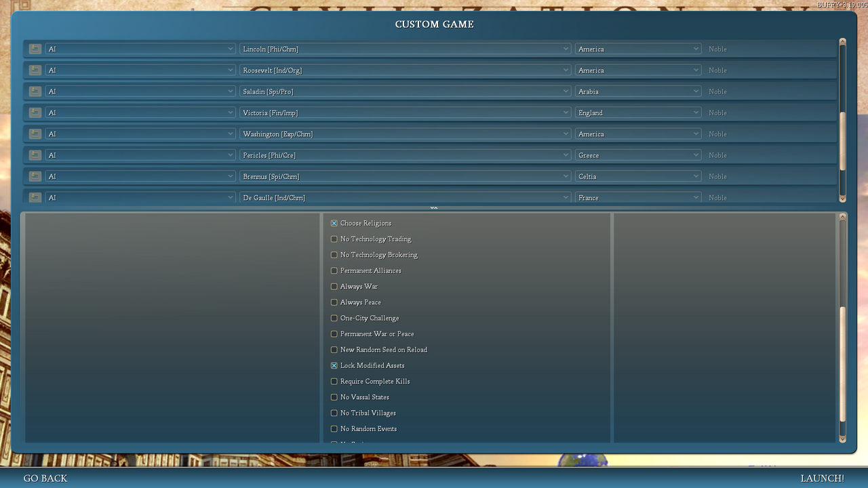Enable No Technology Trading

coord(334,239)
